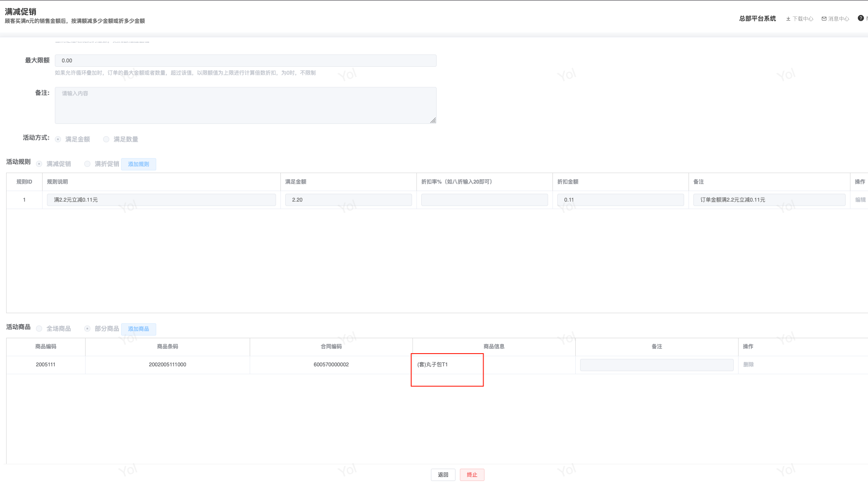Click 删除 link for product 2005111
This screenshot has height=488, width=868.
click(x=748, y=365)
